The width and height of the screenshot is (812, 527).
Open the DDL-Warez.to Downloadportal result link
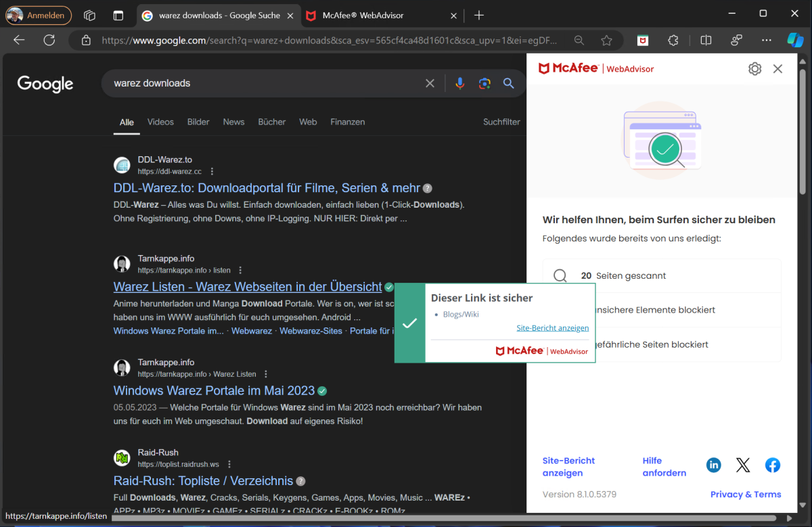coord(267,188)
